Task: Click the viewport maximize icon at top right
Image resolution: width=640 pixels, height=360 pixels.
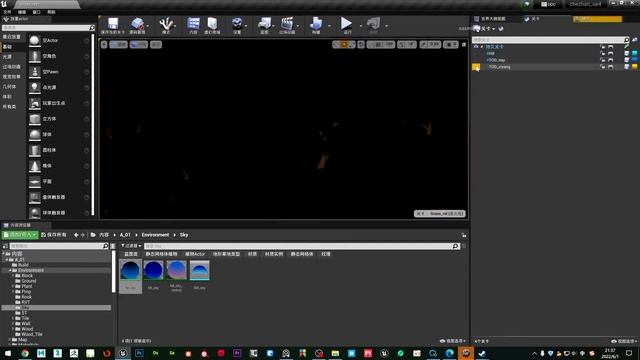Action: (464, 44)
